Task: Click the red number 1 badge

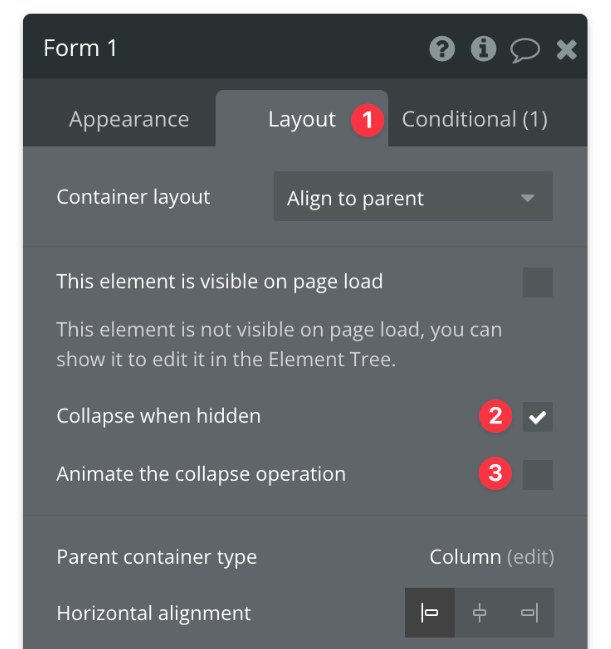Action: pyautogui.click(x=367, y=120)
